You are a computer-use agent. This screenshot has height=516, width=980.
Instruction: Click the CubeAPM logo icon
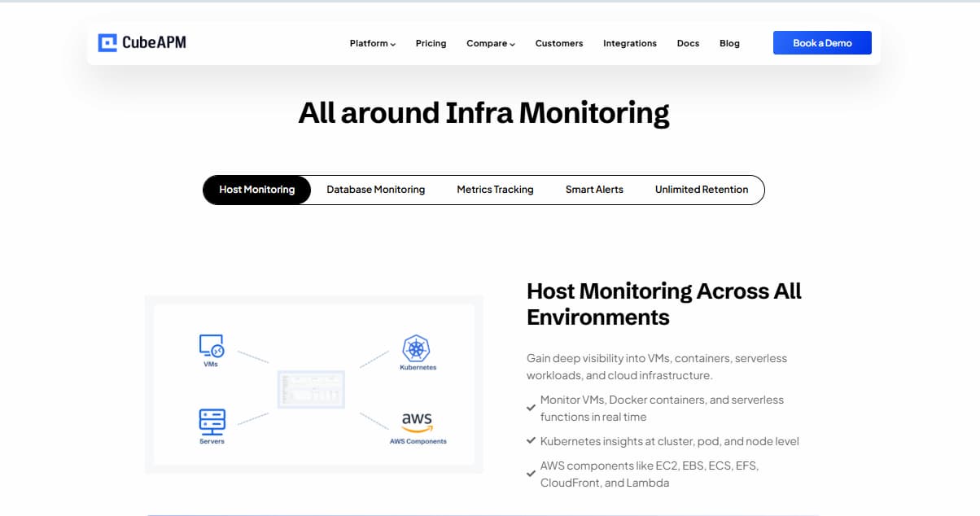(x=106, y=42)
